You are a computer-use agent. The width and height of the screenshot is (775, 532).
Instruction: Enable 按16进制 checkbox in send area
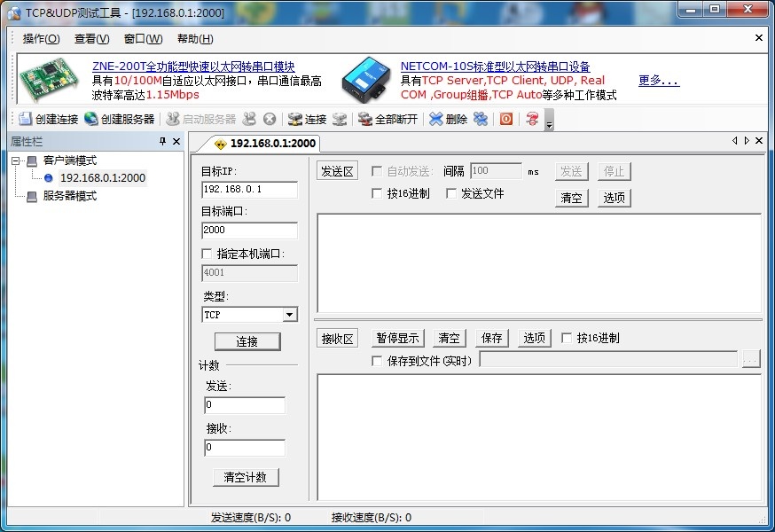click(377, 193)
